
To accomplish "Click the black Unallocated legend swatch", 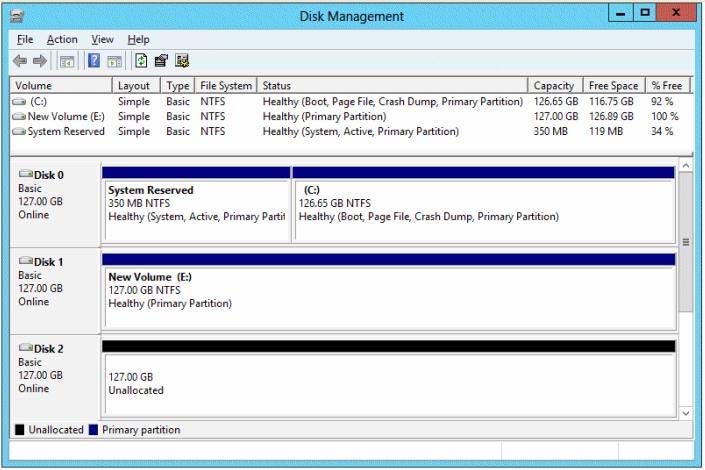I will click(19, 430).
